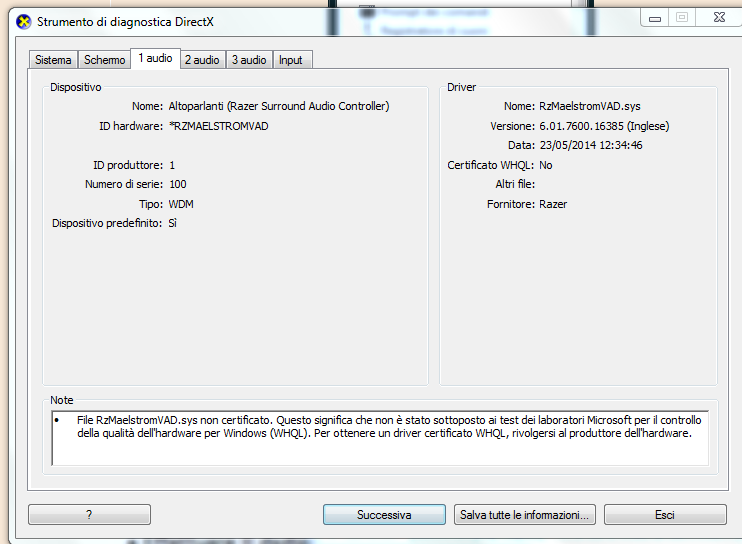This screenshot has height=544, width=742.
Task: Open the Schermo tab
Action: point(105,60)
